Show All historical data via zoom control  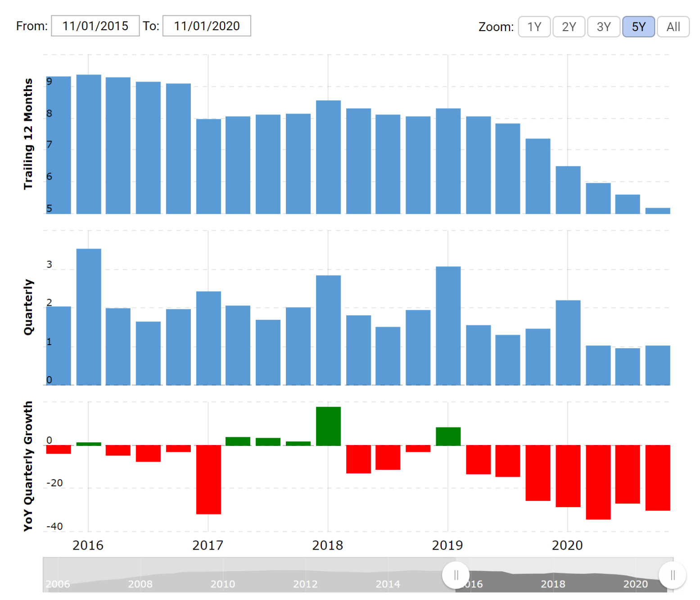pos(673,27)
